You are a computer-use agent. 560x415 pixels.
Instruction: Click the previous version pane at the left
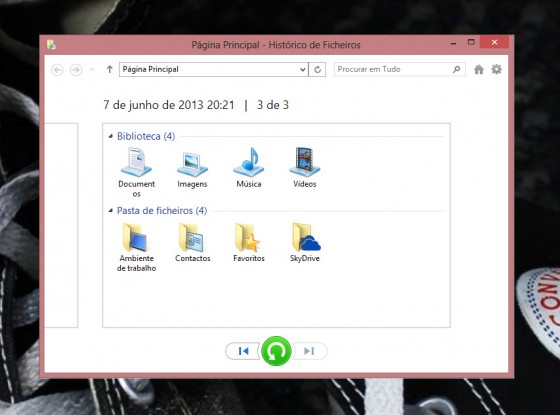pyautogui.click(x=61, y=225)
